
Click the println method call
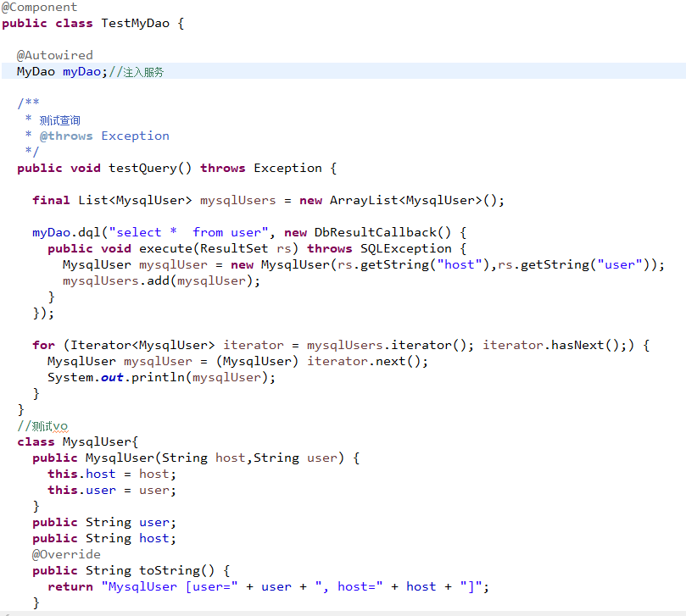coord(158,378)
